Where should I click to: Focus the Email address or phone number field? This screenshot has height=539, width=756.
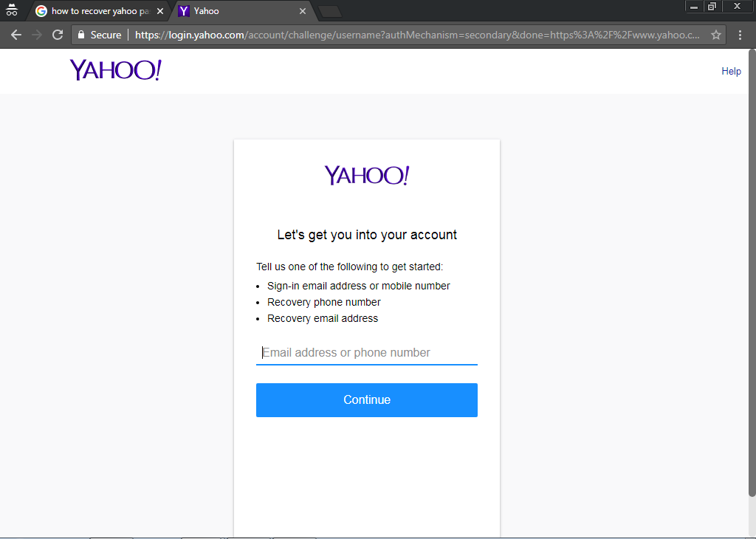(366, 353)
